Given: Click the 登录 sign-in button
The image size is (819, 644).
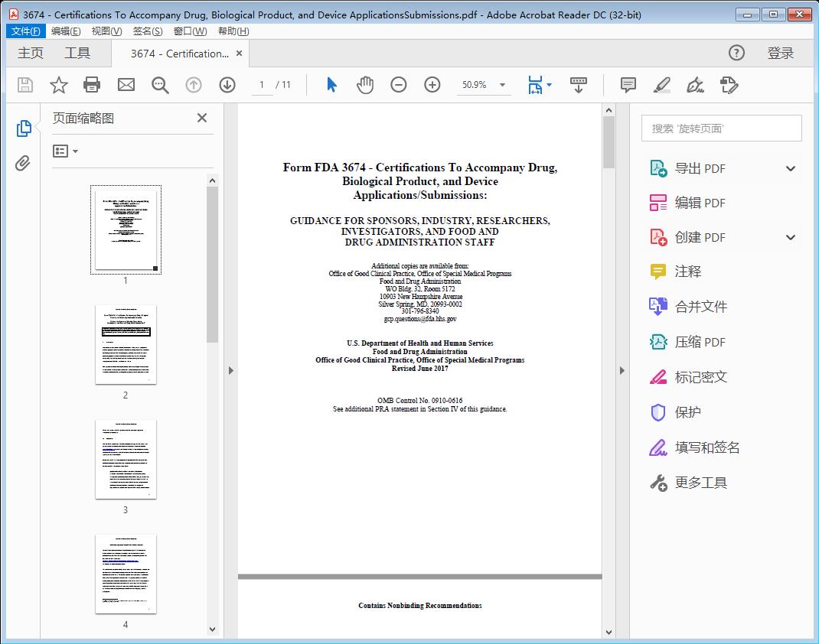Looking at the screenshot, I should (781, 53).
